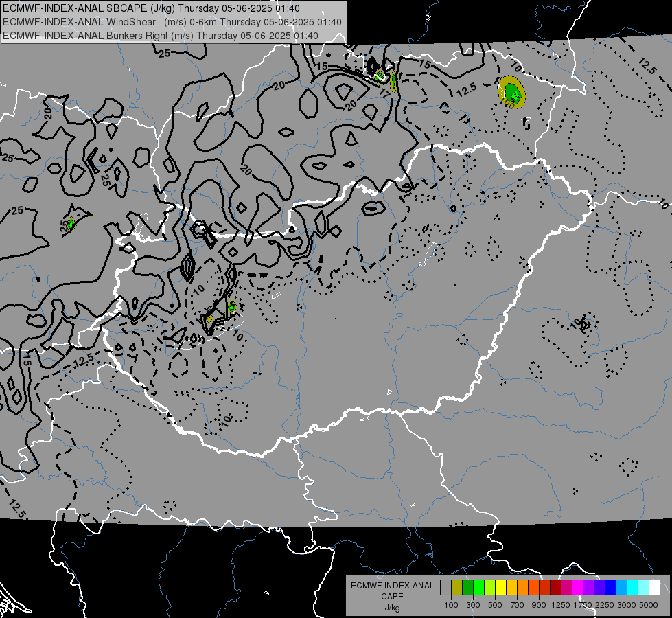This screenshot has height=618, width=672.
Task: Click the CAPE word in the legend
Action: (392, 597)
